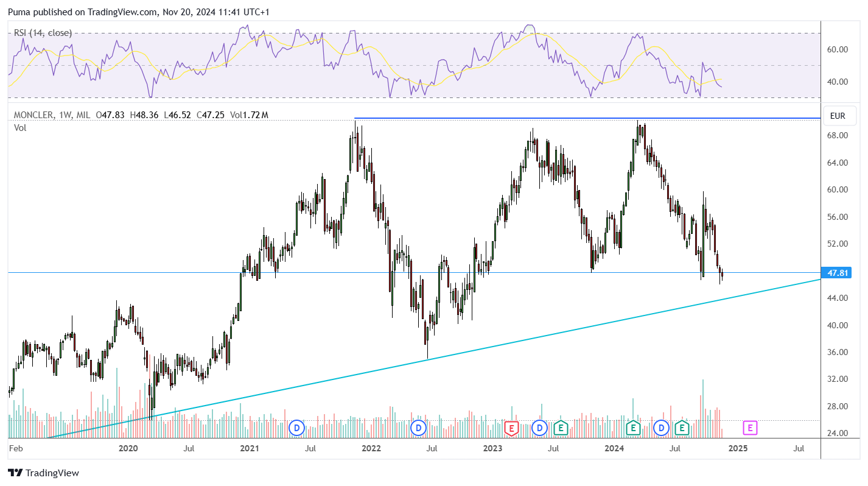Image resolution: width=868 pixels, height=486 pixels.
Task: Click 28.00 on the price scale
Action: tap(836, 406)
